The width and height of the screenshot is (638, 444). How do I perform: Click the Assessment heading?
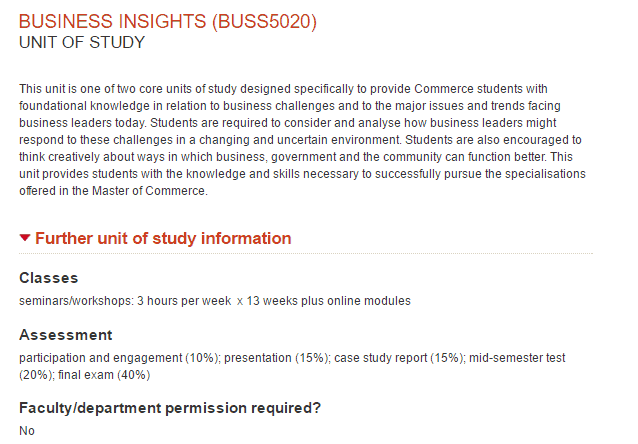pyautogui.click(x=66, y=335)
